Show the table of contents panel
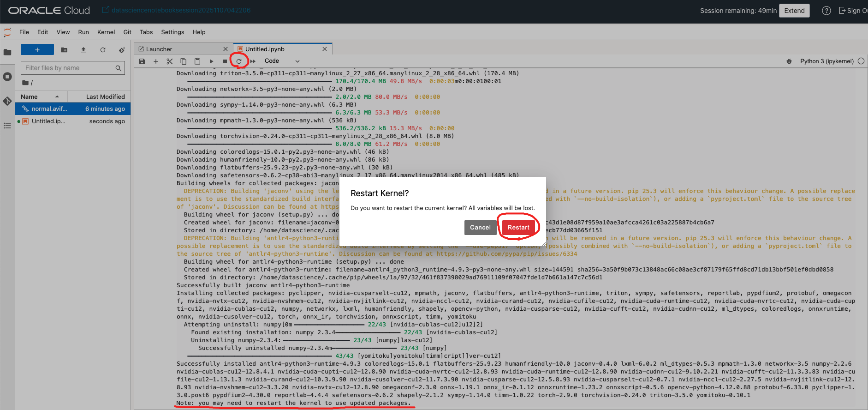The image size is (868, 410). pos(7,126)
